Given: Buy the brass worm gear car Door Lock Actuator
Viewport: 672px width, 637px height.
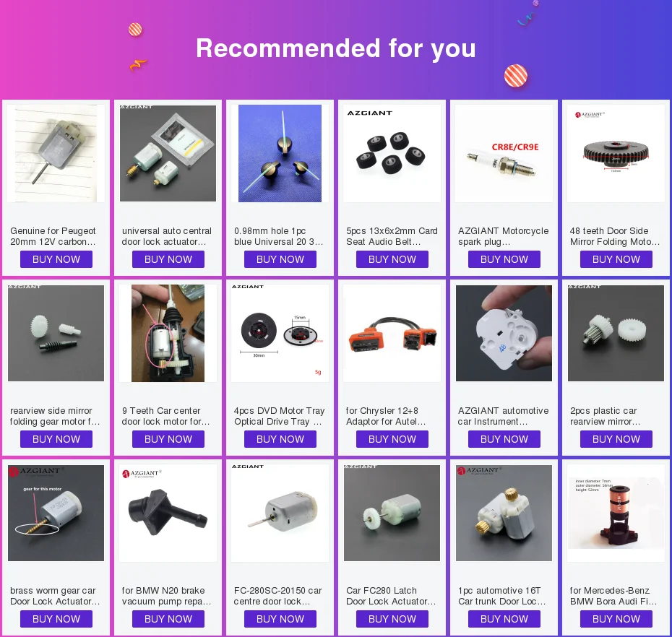Looking at the screenshot, I should pyautogui.click(x=56, y=620).
